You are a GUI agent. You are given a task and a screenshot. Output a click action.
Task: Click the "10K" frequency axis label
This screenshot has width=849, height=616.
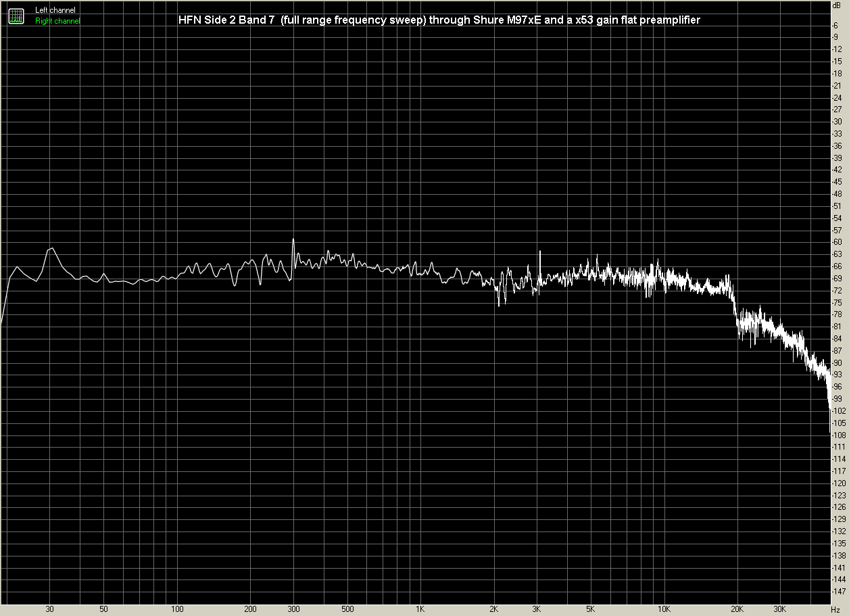(664, 610)
